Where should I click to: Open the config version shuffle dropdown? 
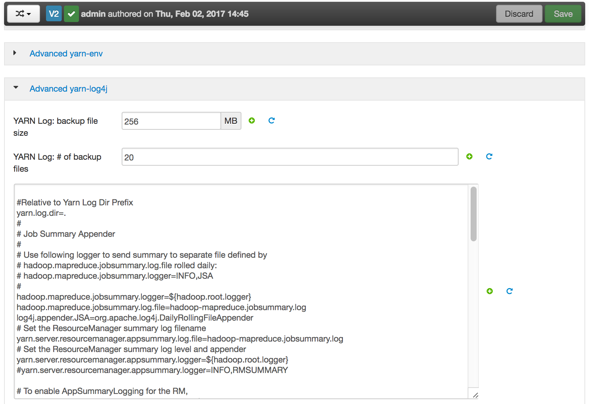tap(23, 14)
